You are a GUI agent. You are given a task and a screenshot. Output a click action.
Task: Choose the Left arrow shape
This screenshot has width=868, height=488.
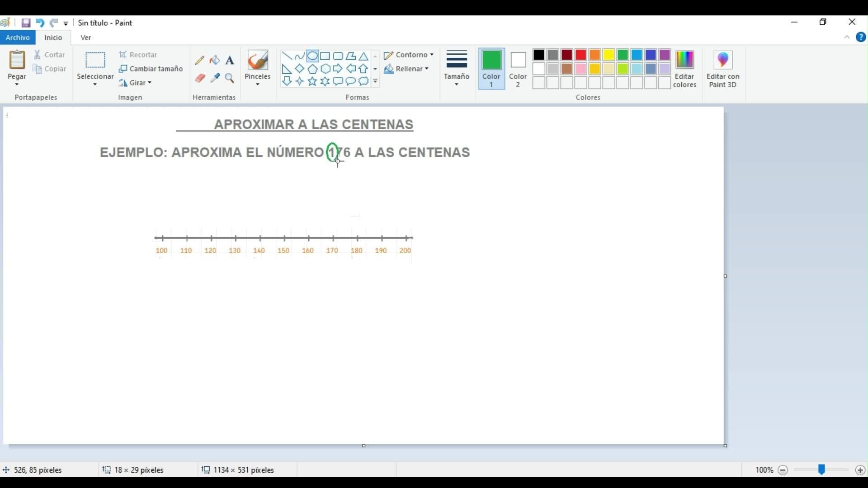click(351, 69)
